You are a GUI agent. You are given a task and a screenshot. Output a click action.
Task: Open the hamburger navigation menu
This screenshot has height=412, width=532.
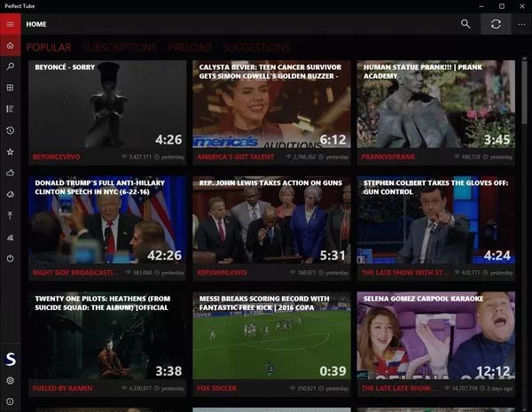[10, 24]
